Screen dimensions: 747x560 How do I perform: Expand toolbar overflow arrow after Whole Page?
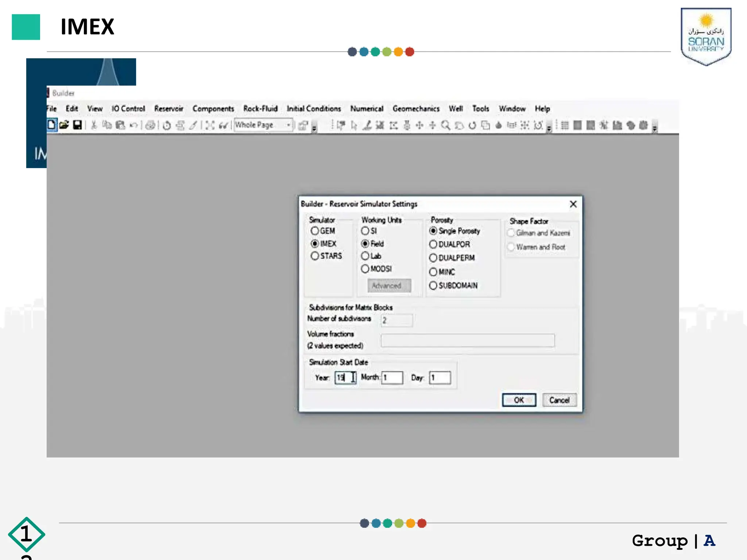314,127
